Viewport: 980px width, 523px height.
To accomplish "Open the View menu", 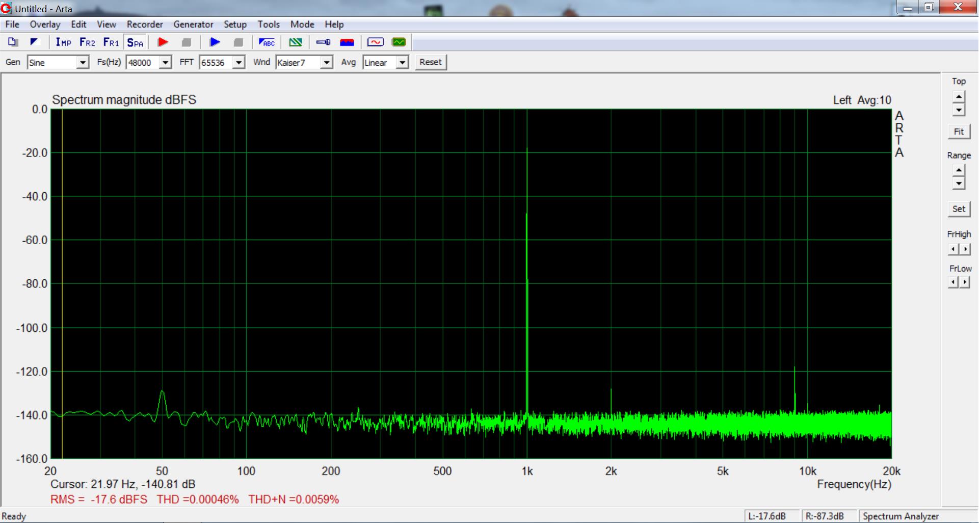I will pyautogui.click(x=107, y=24).
